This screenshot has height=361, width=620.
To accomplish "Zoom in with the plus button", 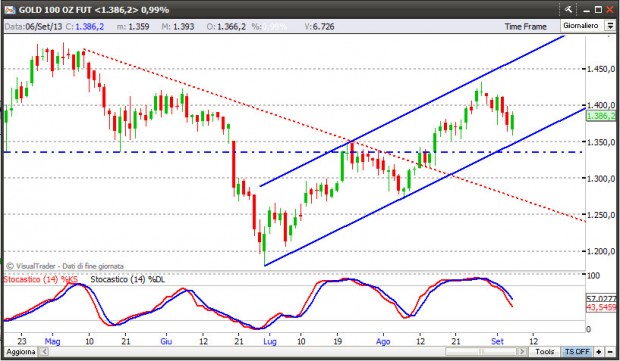I will pyautogui.click(x=599, y=352).
